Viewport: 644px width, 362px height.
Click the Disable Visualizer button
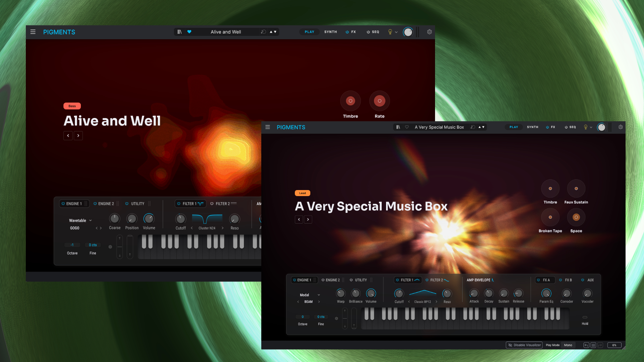pos(524,345)
